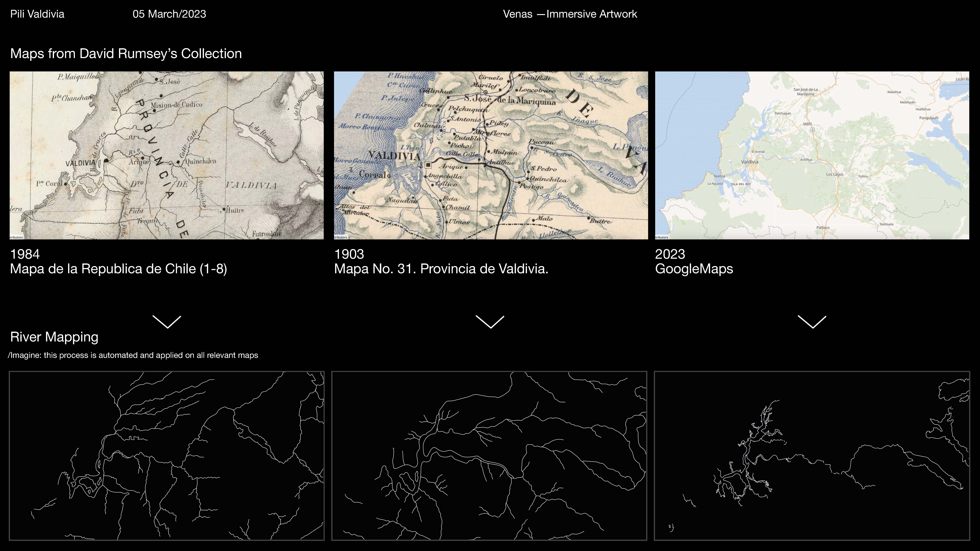
Task: Click the Valdivia city label on the 2023 map
Action: point(749,162)
